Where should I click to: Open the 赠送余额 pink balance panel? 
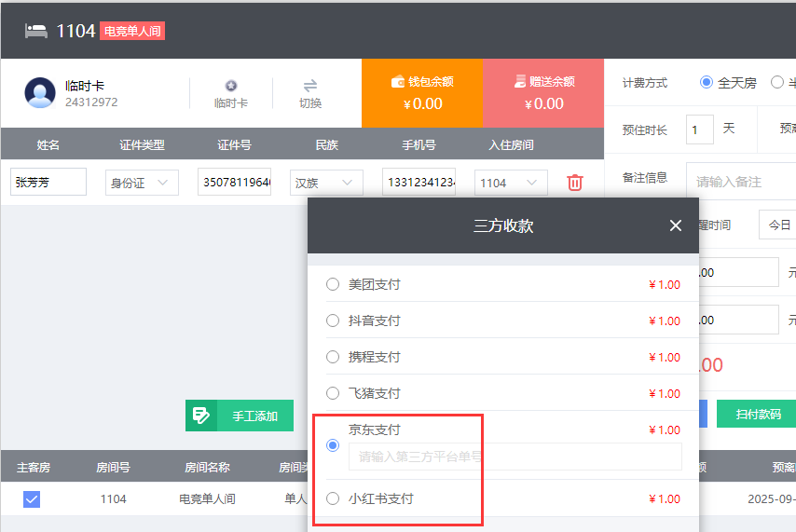pos(543,93)
